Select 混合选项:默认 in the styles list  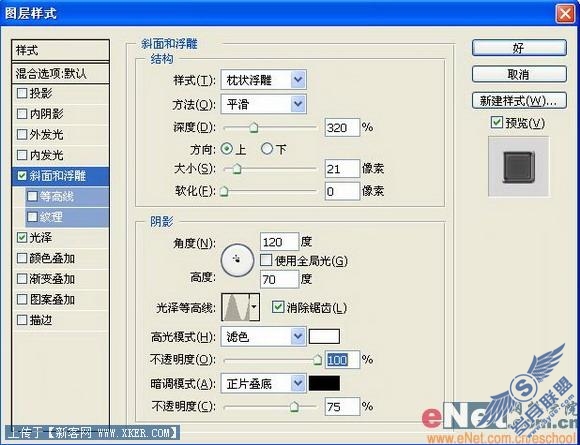click(61, 74)
